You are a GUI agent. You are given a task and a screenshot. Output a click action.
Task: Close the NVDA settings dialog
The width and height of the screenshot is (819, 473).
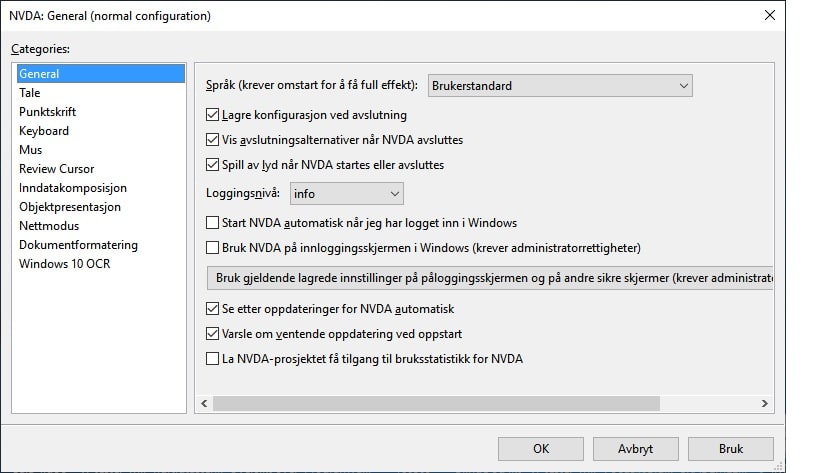click(769, 16)
